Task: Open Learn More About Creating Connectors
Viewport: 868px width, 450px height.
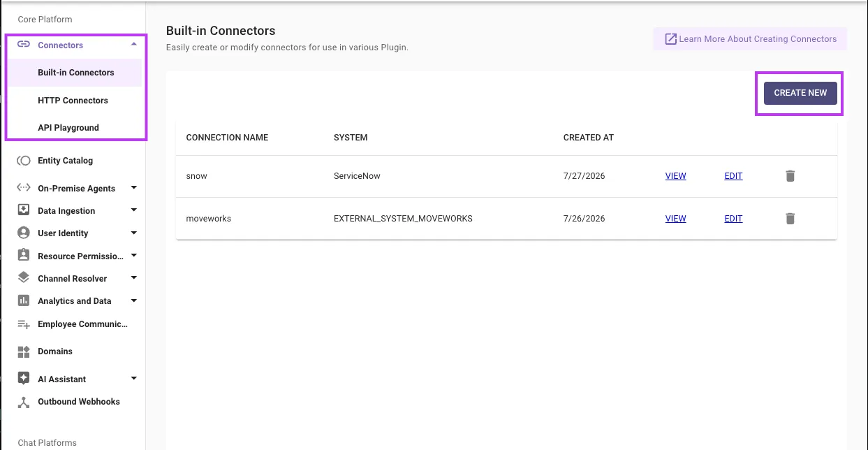Action: pos(750,39)
